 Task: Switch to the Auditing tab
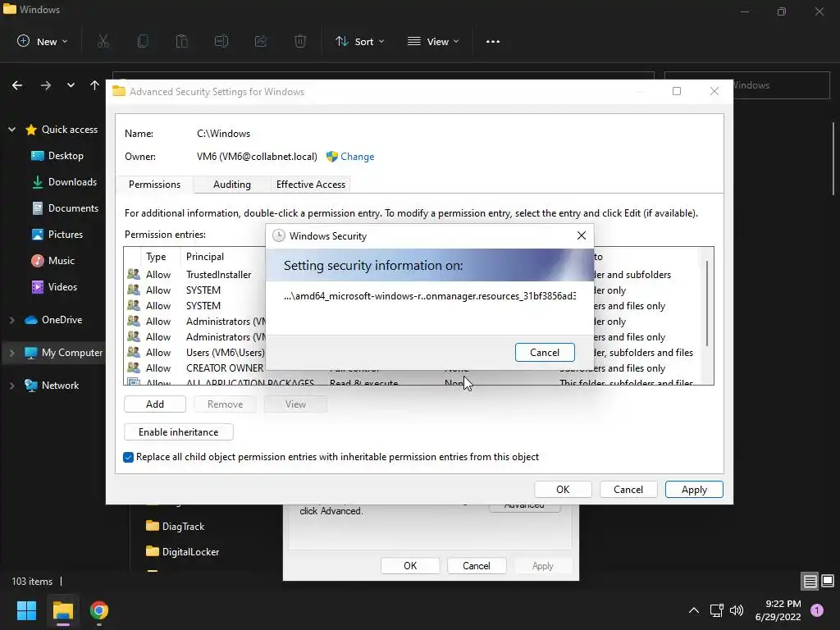click(232, 185)
